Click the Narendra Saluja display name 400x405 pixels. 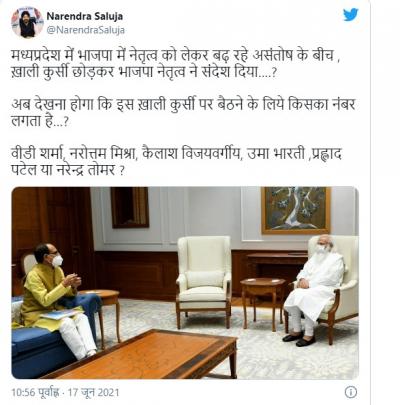[85, 16]
